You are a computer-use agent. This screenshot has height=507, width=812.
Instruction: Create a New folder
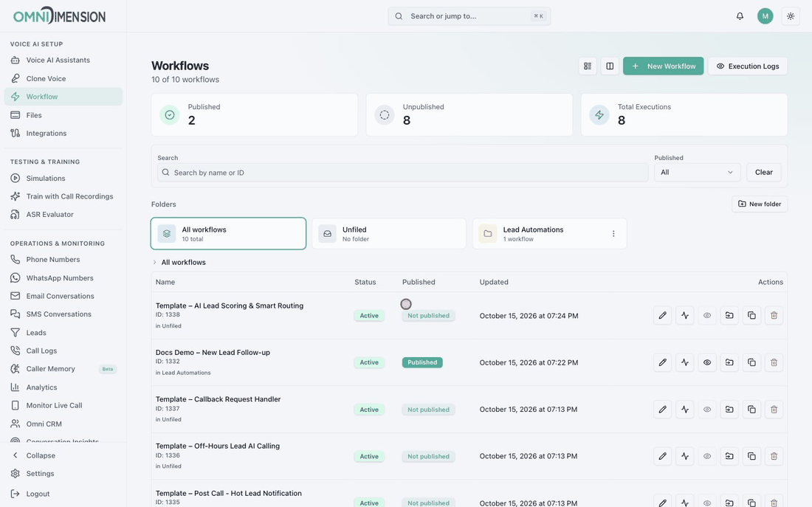759,204
